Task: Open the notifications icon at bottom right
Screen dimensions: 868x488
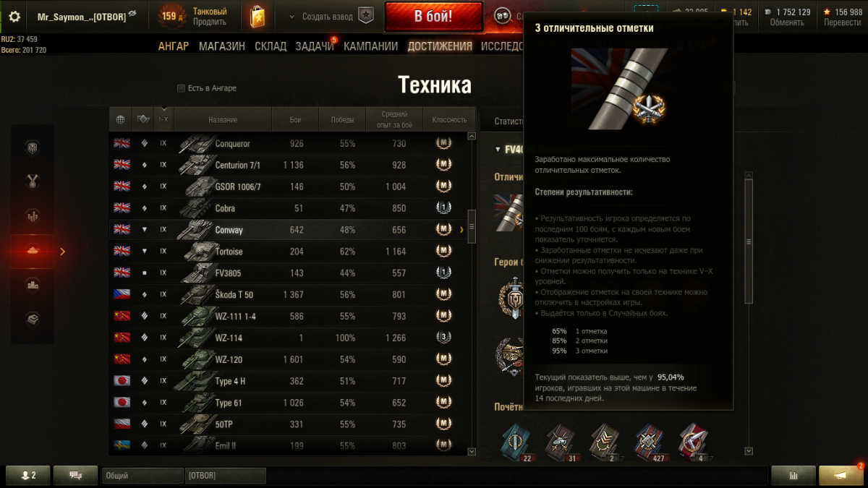Action: pyautogui.click(x=841, y=475)
